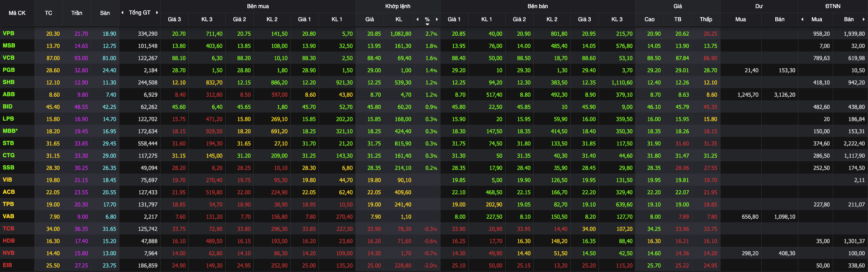Open the SSB stock symbol
Image resolution: width=868 pixels, height=272 pixels.
(x=9, y=168)
